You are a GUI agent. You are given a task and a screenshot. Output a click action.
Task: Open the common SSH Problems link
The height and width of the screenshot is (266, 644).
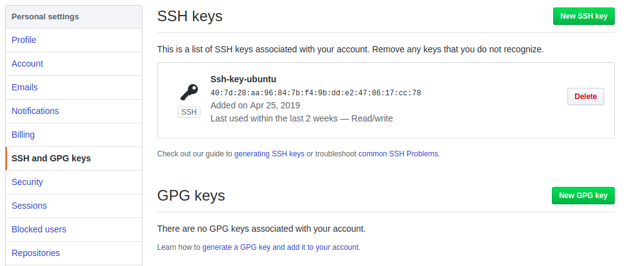click(x=399, y=153)
